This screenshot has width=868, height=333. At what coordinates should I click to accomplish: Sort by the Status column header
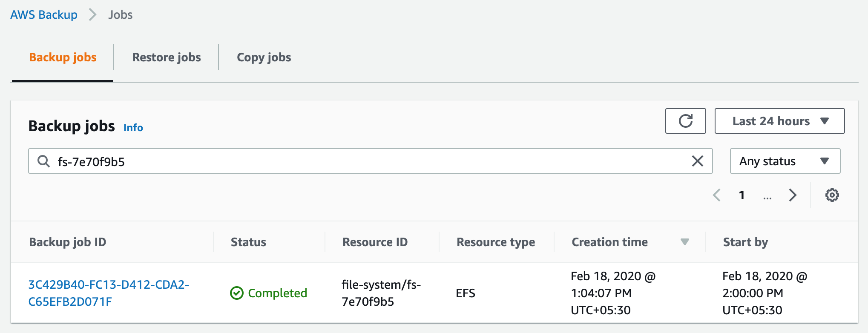[x=248, y=242]
